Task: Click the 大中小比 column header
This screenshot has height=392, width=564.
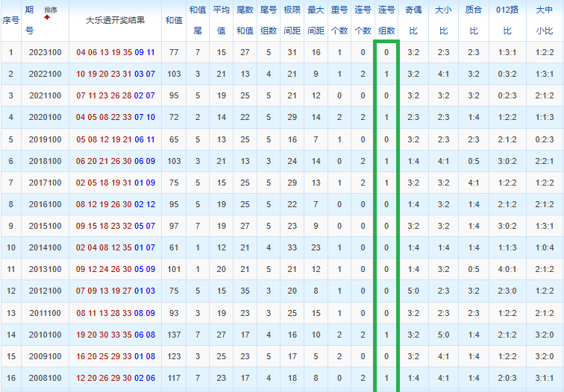Action: point(544,20)
